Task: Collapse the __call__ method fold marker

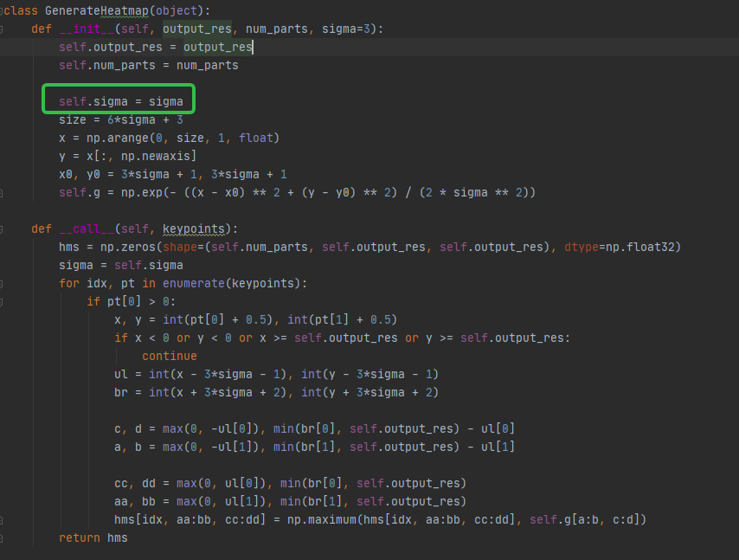Action: (x=2, y=229)
